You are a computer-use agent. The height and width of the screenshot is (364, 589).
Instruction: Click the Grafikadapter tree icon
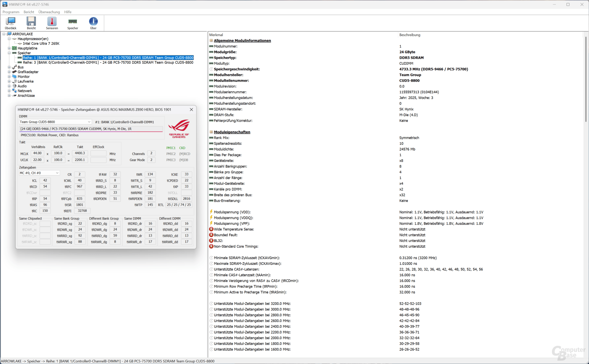pos(14,72)
